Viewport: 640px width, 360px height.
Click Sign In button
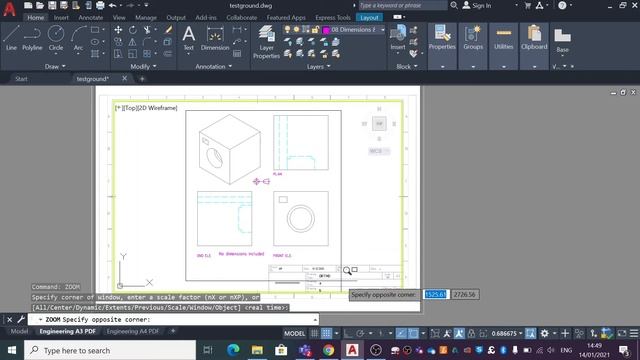pos(477,5)
